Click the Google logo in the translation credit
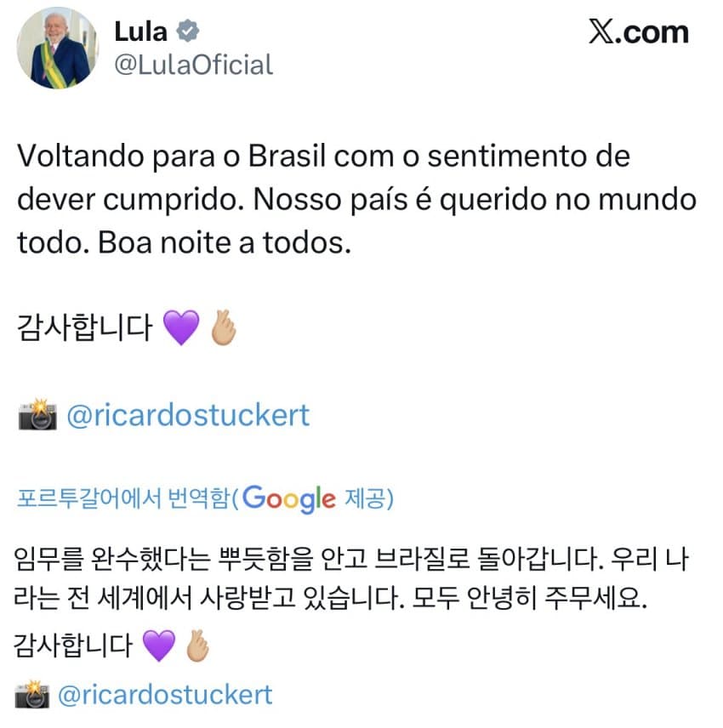Viewport: 723px width, 728px height. [289, 499]
